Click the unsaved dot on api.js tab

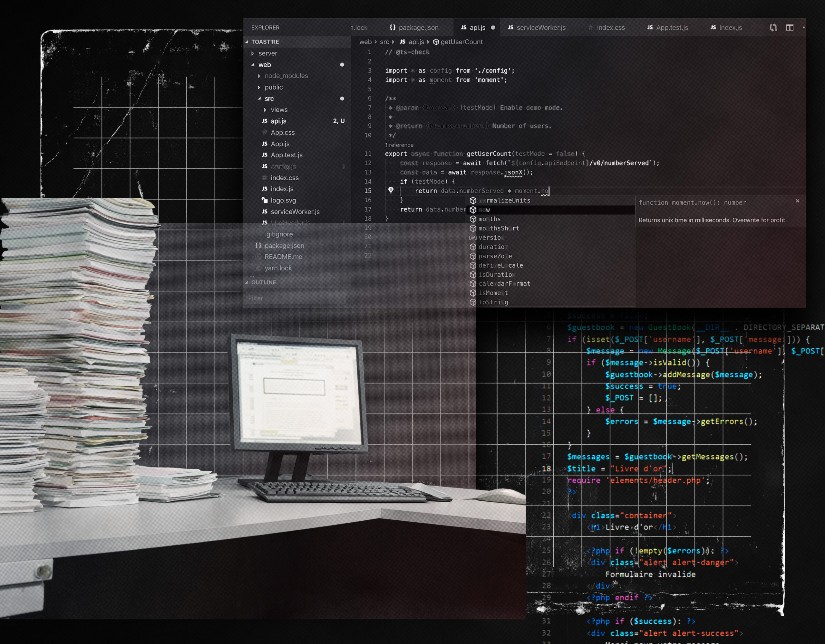492,28
